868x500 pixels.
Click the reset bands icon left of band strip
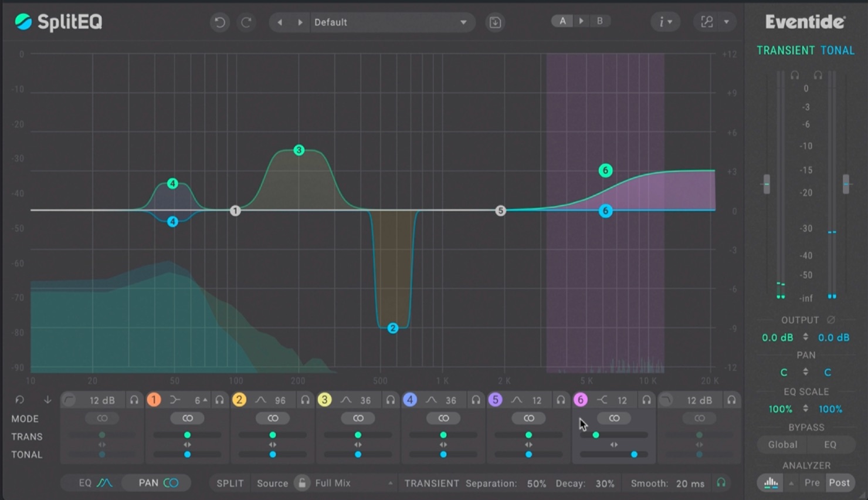[19, 400]
